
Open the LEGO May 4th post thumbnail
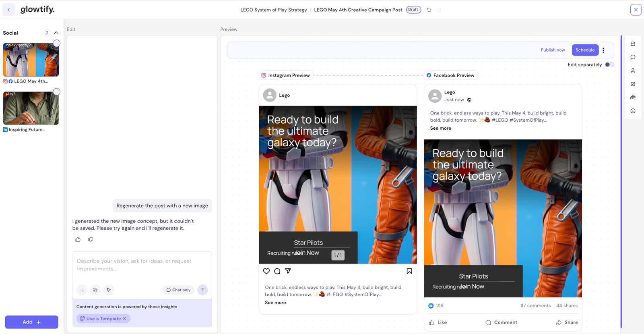(x=31, y=60)
